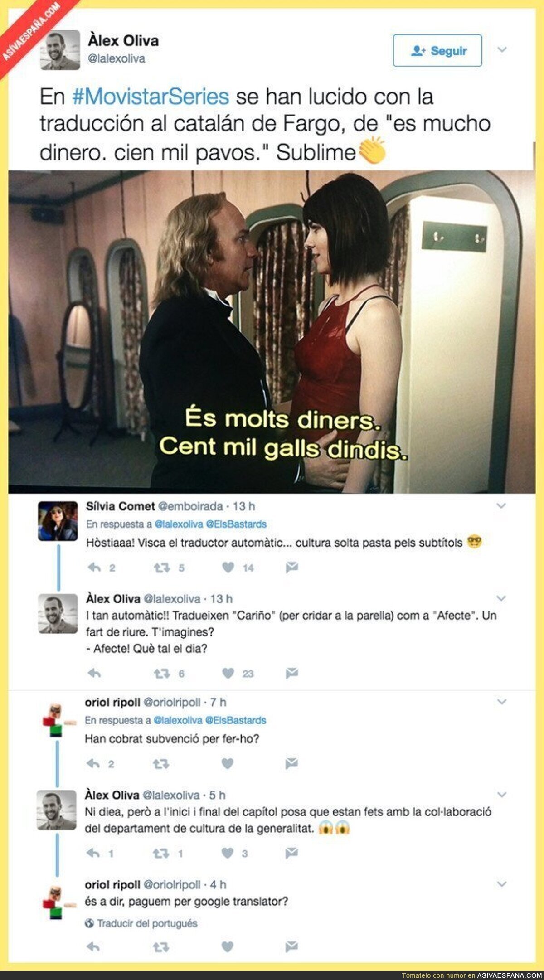
Task: Open Àlex Oliva's profile avatar at top
Action: [60, 50]
